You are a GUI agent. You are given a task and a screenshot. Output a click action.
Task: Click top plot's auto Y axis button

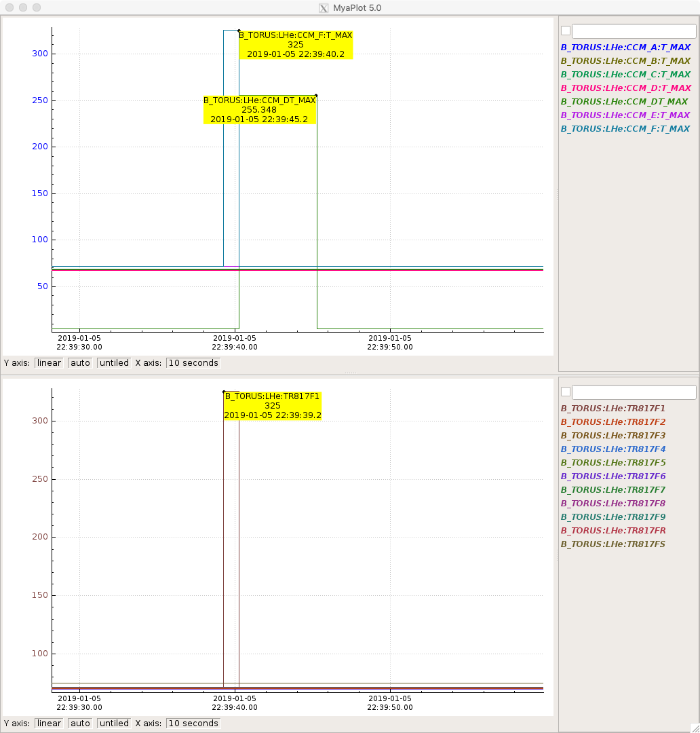[x=80, y=362]
